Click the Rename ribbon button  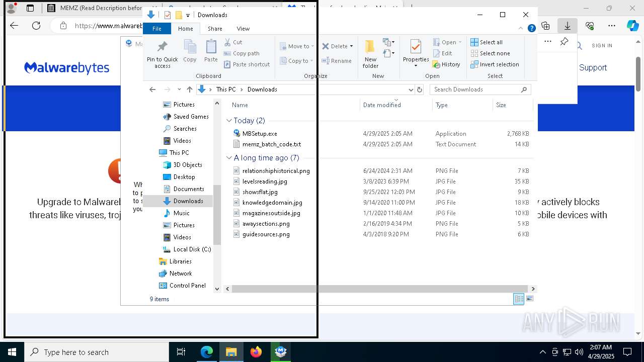point(337,61)
